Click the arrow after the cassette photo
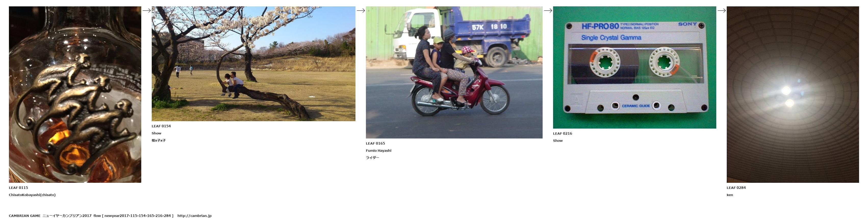This screenshot has width=868, height=222. tap(721, 10)
